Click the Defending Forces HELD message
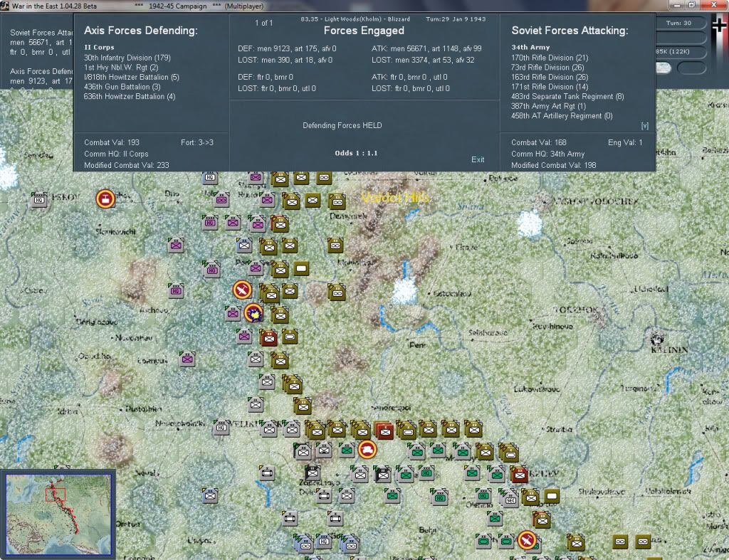 tap(342, 125)
